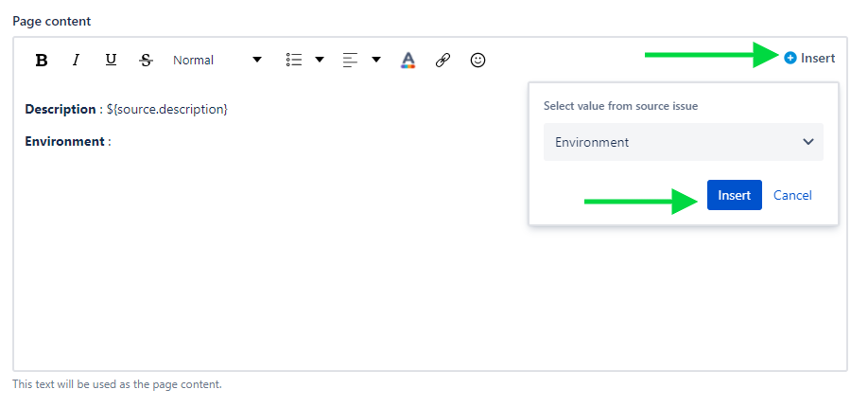Open the Normal text style dropdown
Viewport: 868px width, 407px height.
[217, 60]
